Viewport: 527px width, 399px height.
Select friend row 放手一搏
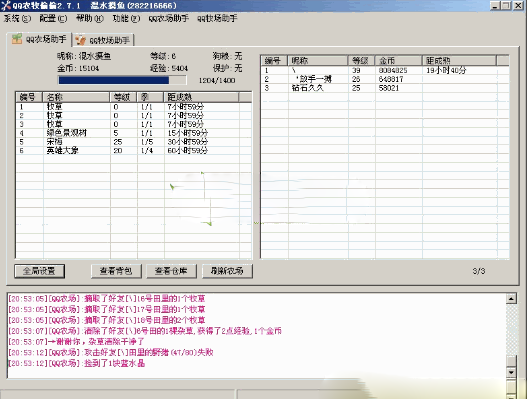(385, 79)
